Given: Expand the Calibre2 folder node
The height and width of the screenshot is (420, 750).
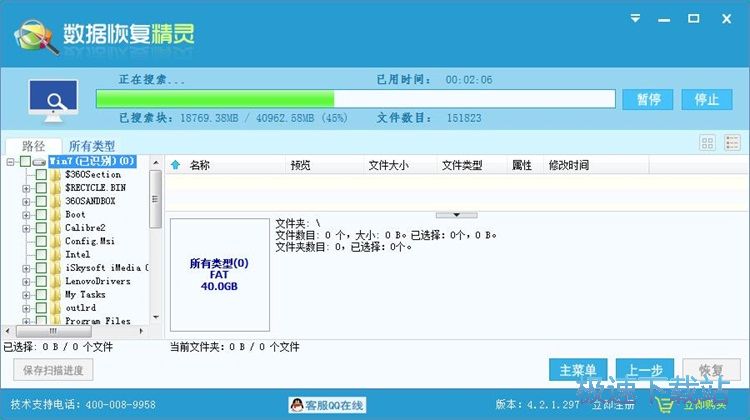Looking at the screenshot, I should click(26, 229).
